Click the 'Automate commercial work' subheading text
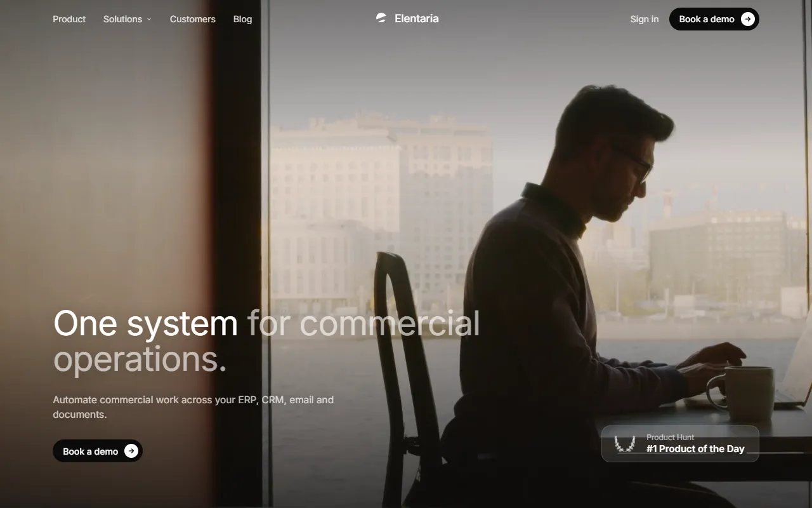Screen dimensions: 812x508 coord(193,407)
